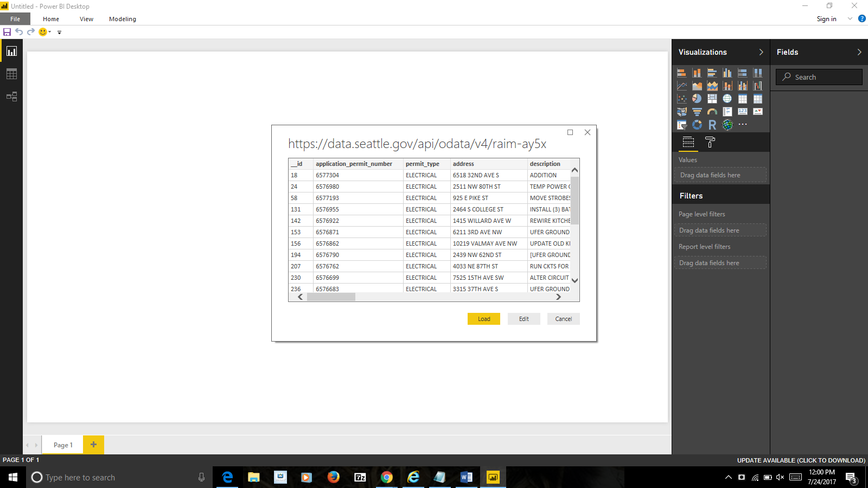
Task: Select the donut chart visualization
Action: point(697,125)
